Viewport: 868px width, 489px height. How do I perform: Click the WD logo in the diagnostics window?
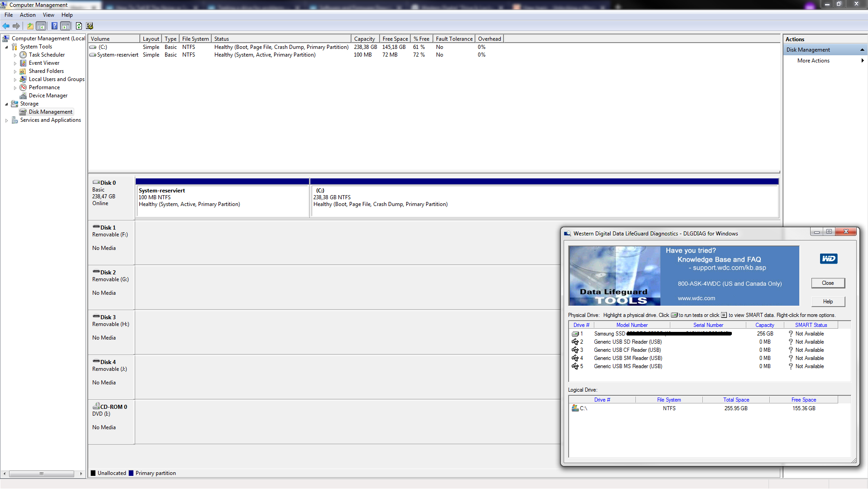[829, 259]
